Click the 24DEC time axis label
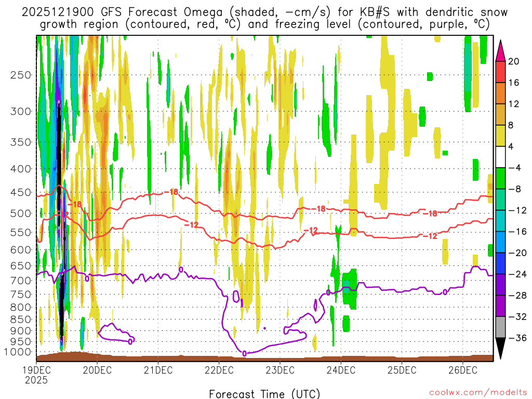The height and width of the screenshot is (399, 532). tap(341, 370)
